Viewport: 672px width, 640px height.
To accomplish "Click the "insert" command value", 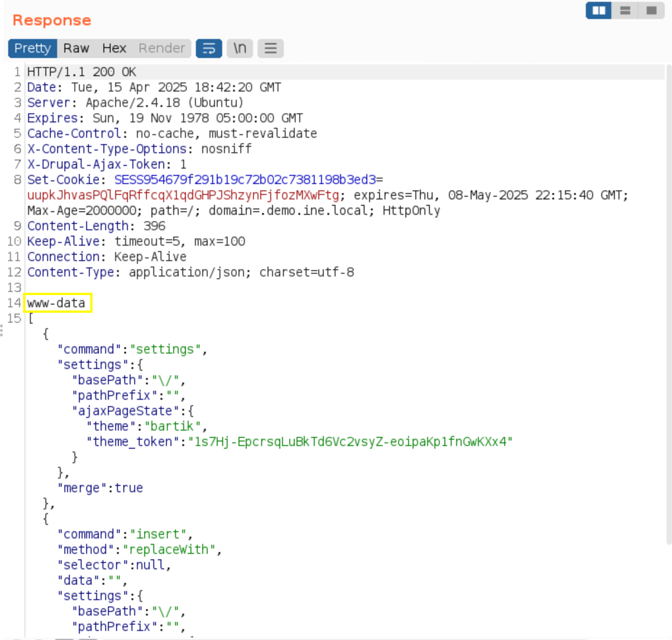I will tap(158, 534).
